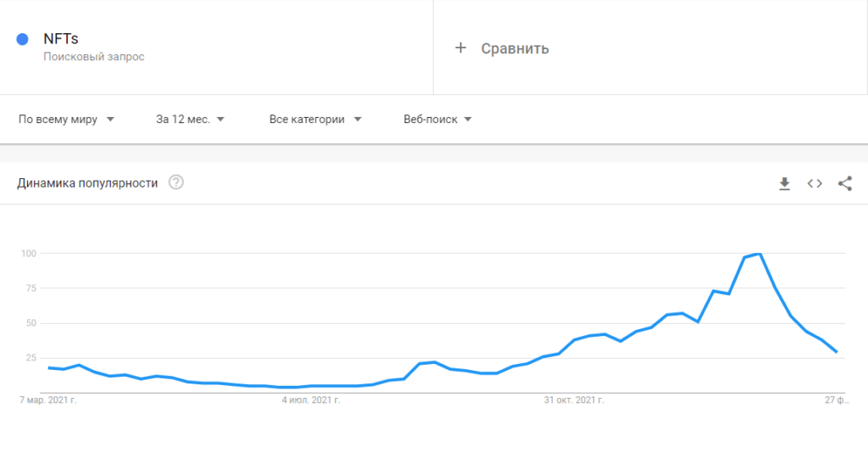Open the embed code icon
Viewport: 868px width, 453px height.
coord(815,183)
